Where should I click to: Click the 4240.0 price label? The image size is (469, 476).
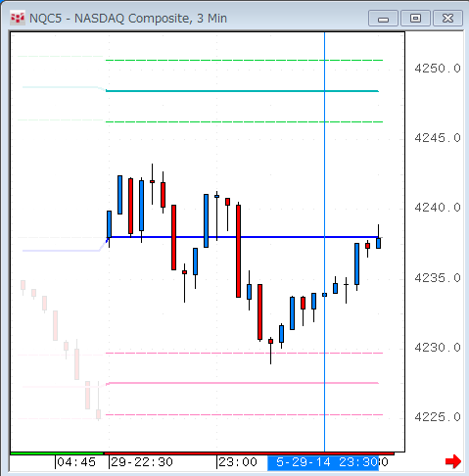click(x=438, y=208)
